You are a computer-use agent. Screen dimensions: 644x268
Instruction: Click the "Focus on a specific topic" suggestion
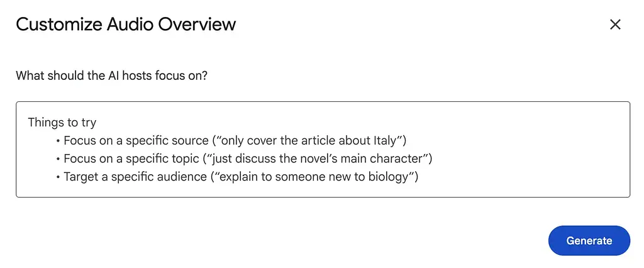[133, 158]
